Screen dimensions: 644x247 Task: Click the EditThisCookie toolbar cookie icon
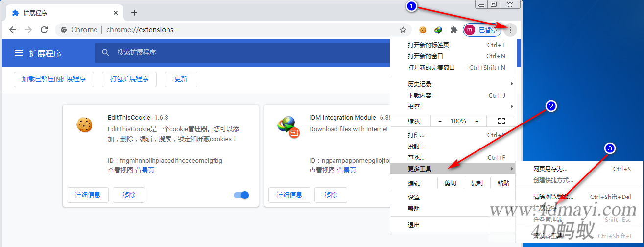423,30
